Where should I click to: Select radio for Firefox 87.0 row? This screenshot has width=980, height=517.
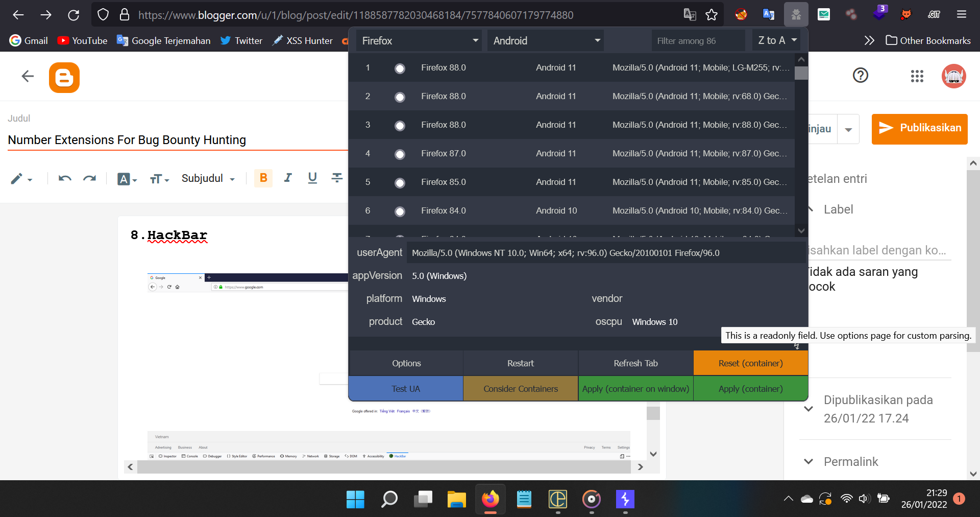tap(400, 154)
